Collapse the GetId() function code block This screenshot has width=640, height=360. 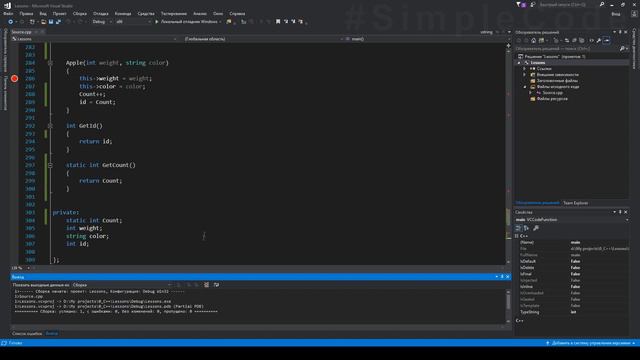coord(50,126)
